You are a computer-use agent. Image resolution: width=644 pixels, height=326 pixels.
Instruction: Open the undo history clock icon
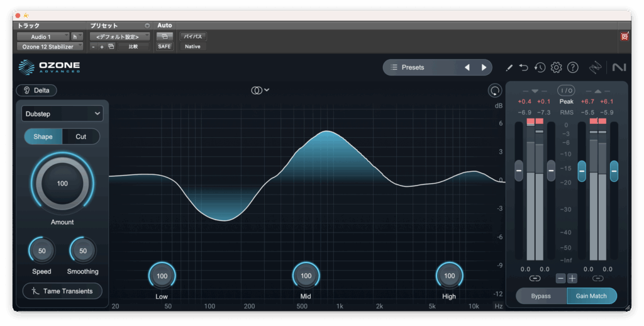[x=540, y=67]
